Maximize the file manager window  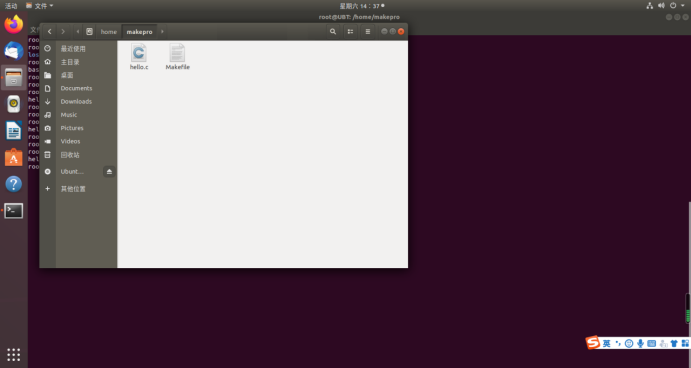coord(393,31)
